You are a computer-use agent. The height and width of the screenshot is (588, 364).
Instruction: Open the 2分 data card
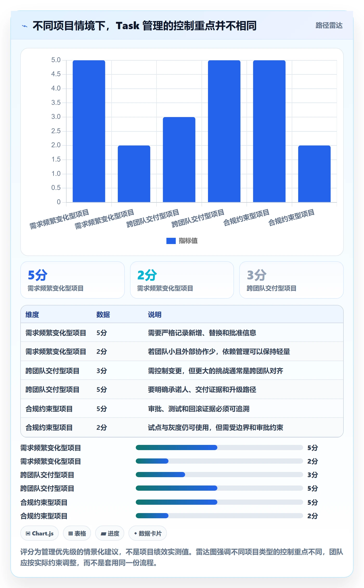point(182,280)
